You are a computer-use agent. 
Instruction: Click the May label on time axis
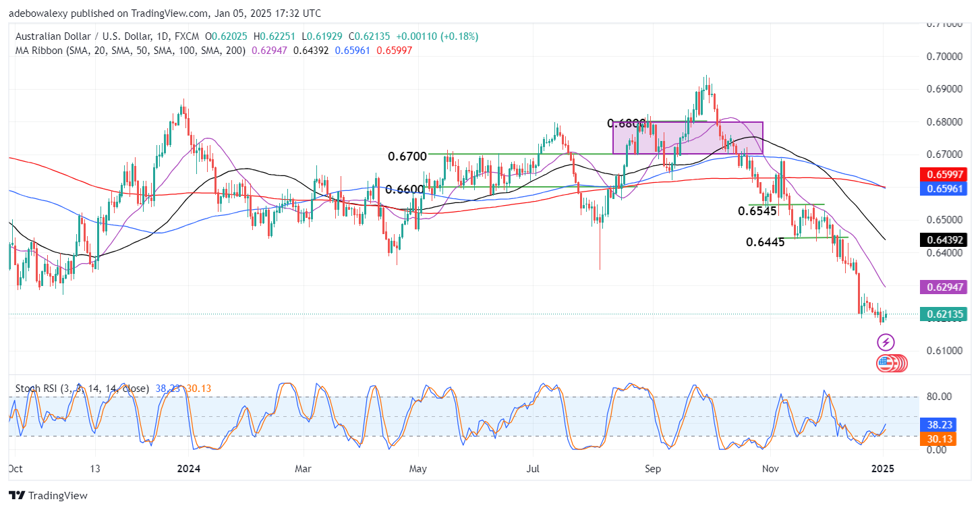coord(418,468)
